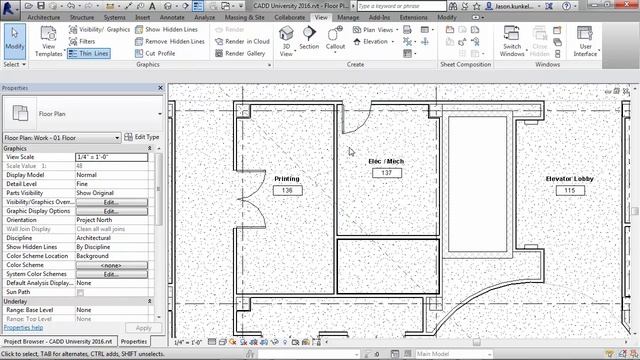The width and height of the screenshot is (640, 360).
Task: Open the Architecture ribbon tab
Action: pyautogui.click(x=44, y=18)
